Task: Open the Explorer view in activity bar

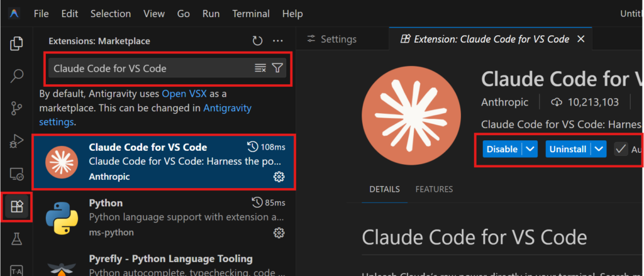Action: pyautogui.click(x=16, y=43)
